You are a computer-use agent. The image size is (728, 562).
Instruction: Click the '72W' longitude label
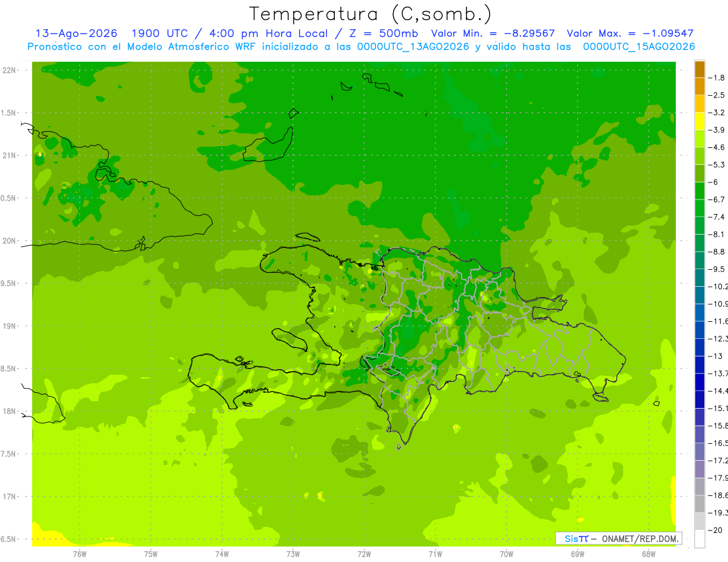364,554
